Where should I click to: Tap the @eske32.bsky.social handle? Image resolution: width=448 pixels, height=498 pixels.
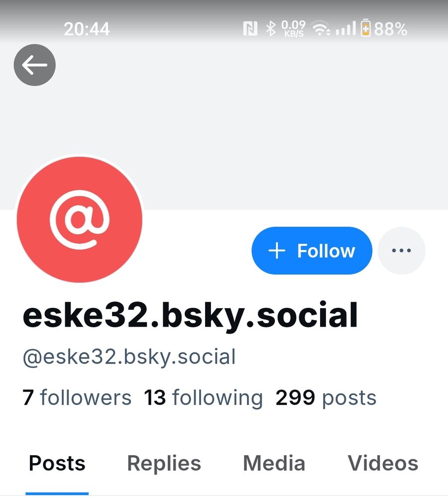click(129, 357)
